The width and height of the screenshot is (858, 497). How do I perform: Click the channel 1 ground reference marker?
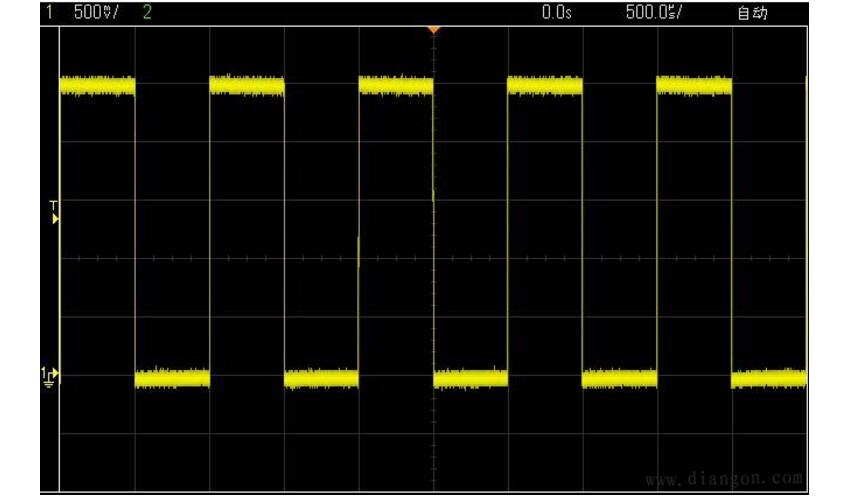(x=51, y=376)
